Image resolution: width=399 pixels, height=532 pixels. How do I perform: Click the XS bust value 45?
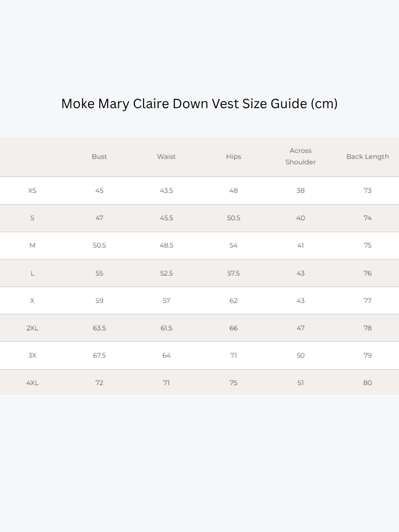99,191
